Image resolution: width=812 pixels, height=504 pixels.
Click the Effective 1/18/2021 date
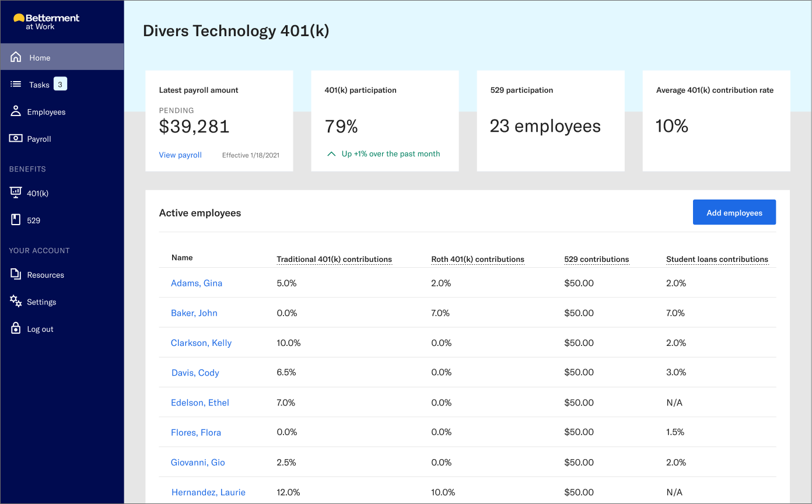(x=251, y=155)
